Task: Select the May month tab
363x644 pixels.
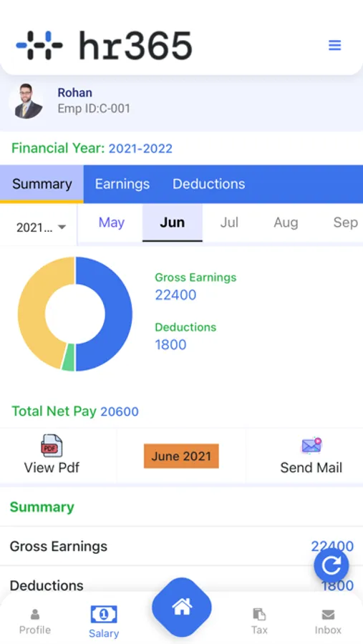Action: 112,223
